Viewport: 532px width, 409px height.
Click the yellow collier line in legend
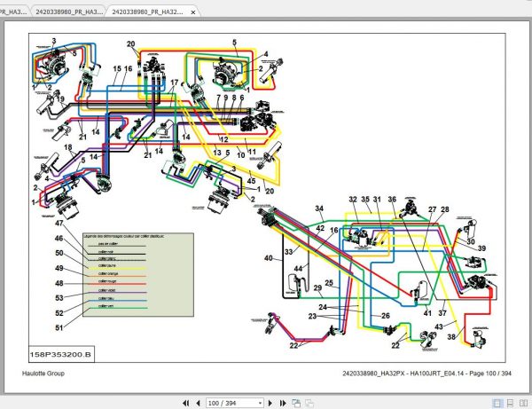[x=117, y=268]
